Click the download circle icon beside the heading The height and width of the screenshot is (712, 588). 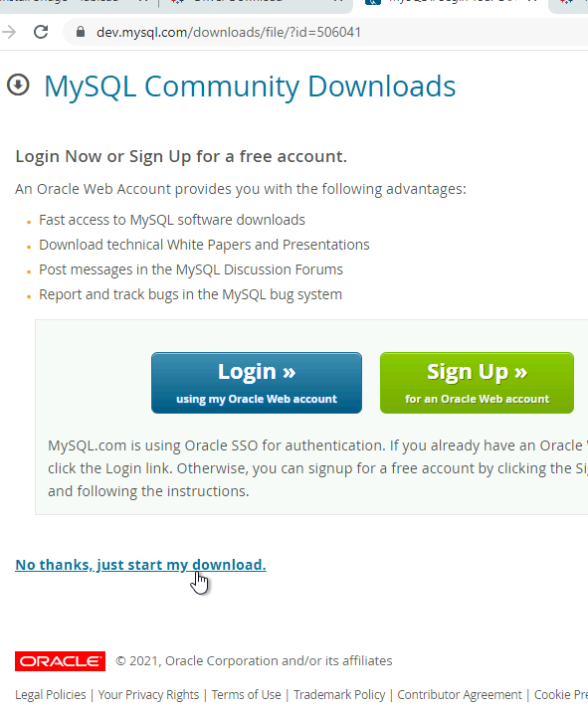(18, 85)
